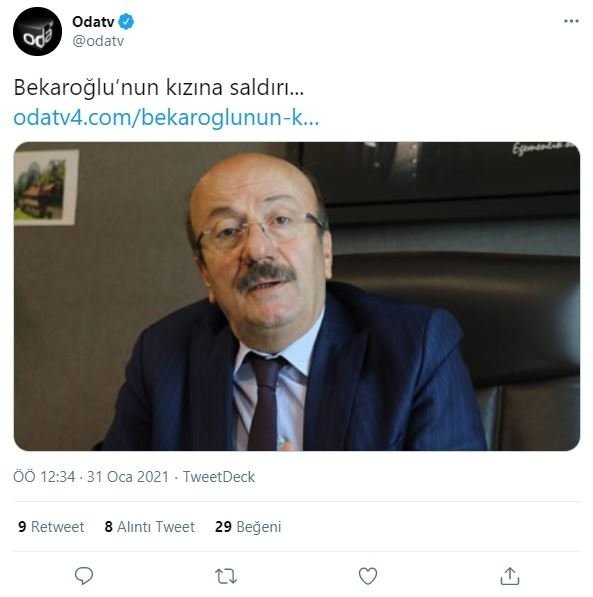The width and height of the screenshot is (593, 597).
Task: Click the 31 Oca 2021 date
Action: pos(128,477)
